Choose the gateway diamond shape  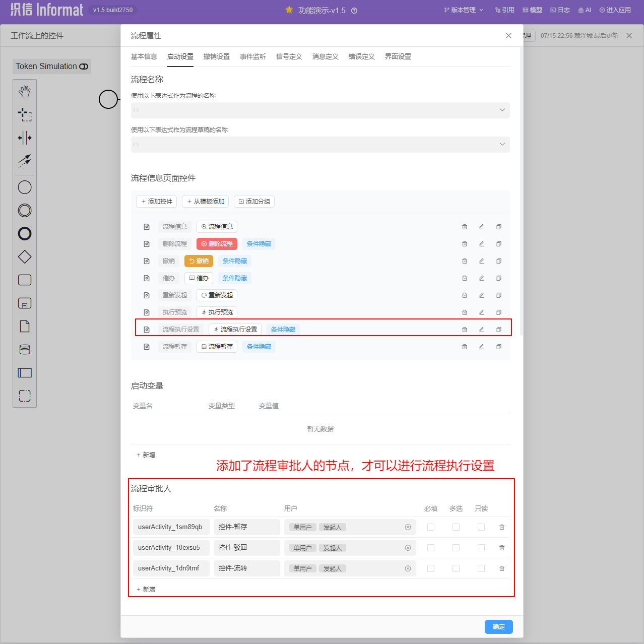(25, 257)
